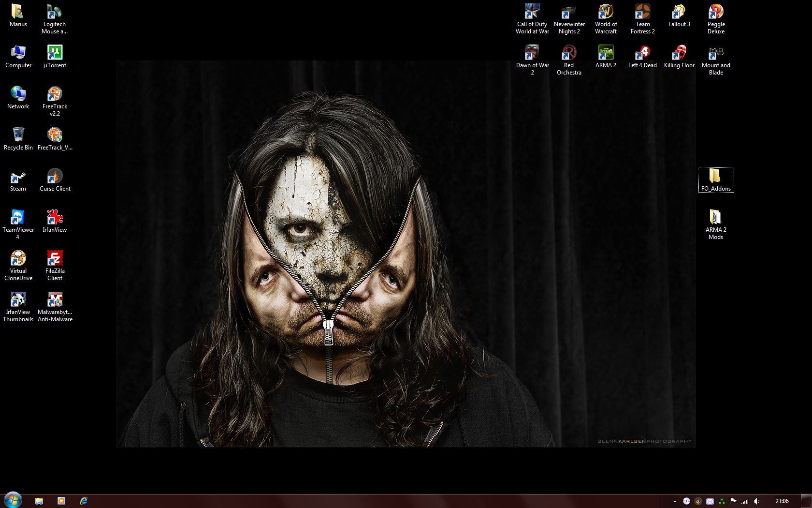This screenshot has height=508, width=812.
Task: Open Windows Media Player from taskbar
Action: click(x=61, y=501)
